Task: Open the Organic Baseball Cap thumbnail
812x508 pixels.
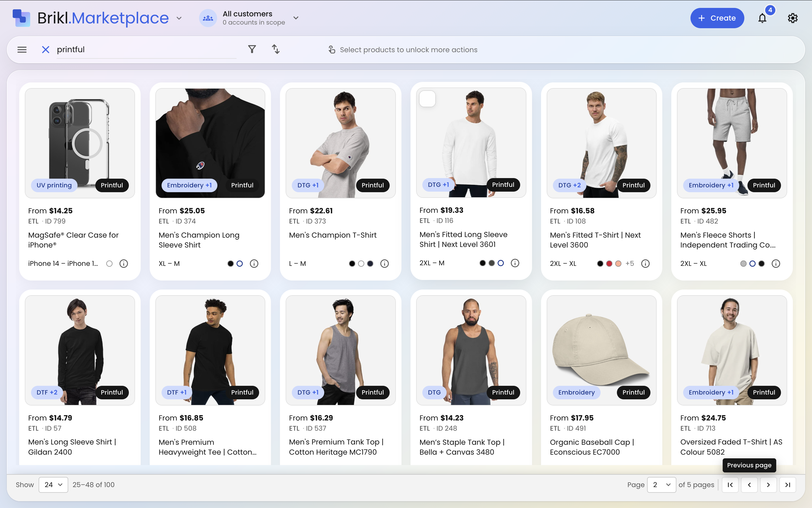Action: point(602,351)
